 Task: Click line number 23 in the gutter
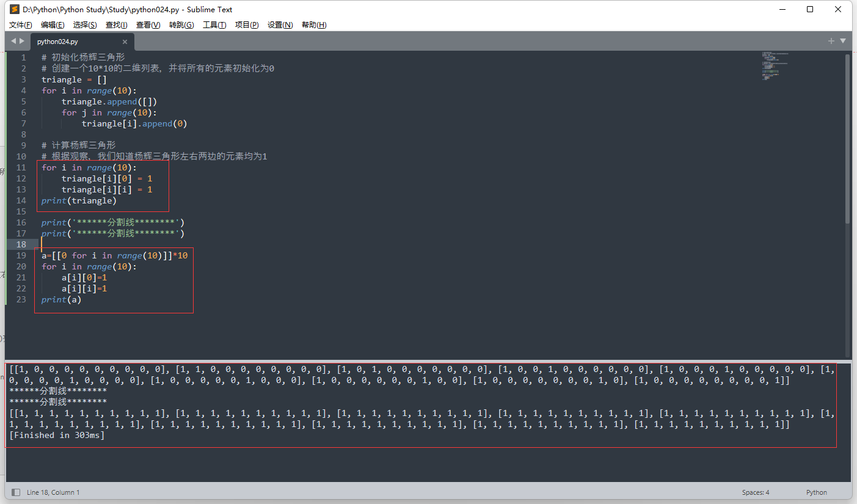(x=21, y=299)
